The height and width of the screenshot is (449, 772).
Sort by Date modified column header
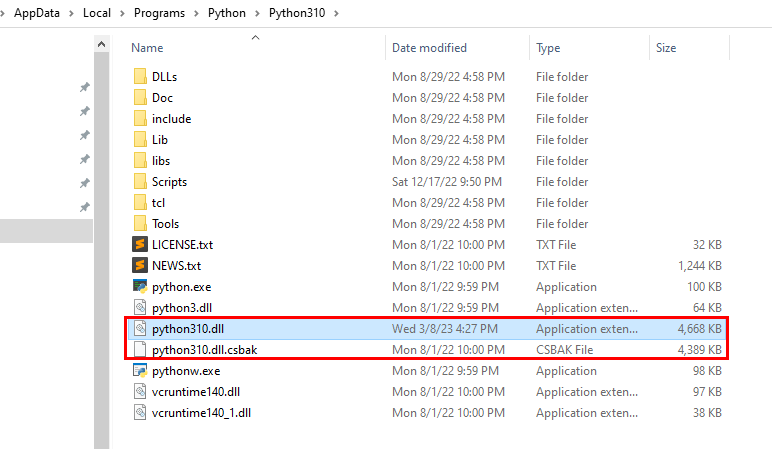pyautogui.click(x=430, y=48)
